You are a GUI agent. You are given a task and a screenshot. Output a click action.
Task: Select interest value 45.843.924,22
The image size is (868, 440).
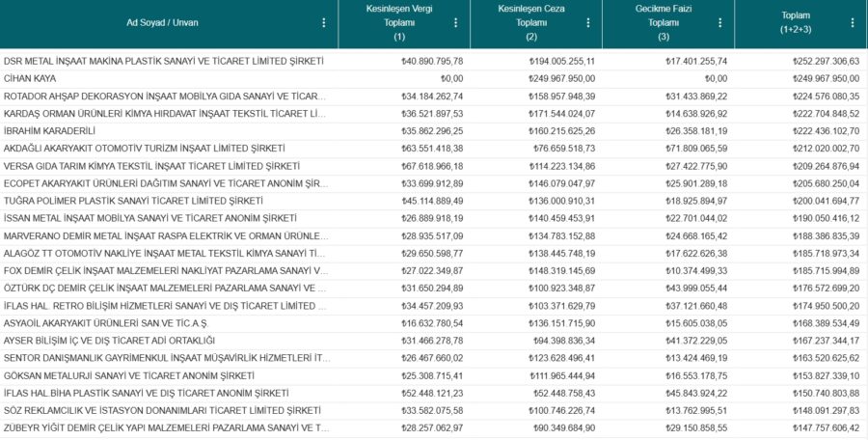[696, 394]
